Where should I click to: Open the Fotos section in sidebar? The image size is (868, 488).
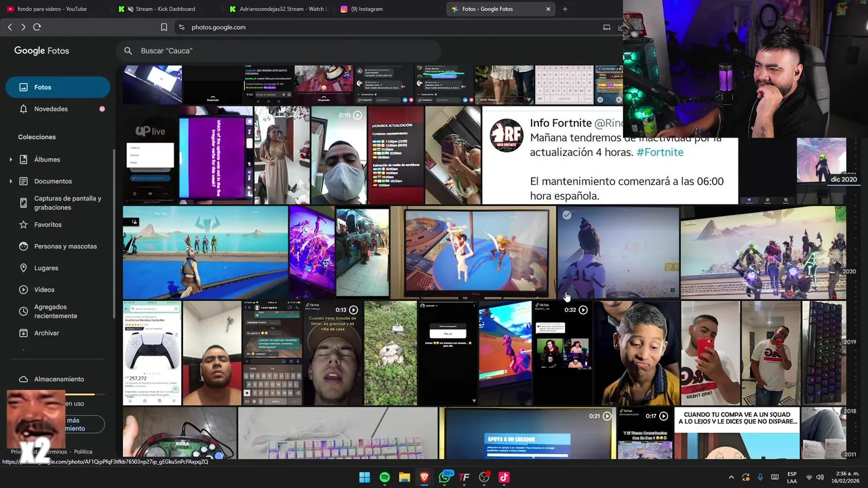(58, 87)
